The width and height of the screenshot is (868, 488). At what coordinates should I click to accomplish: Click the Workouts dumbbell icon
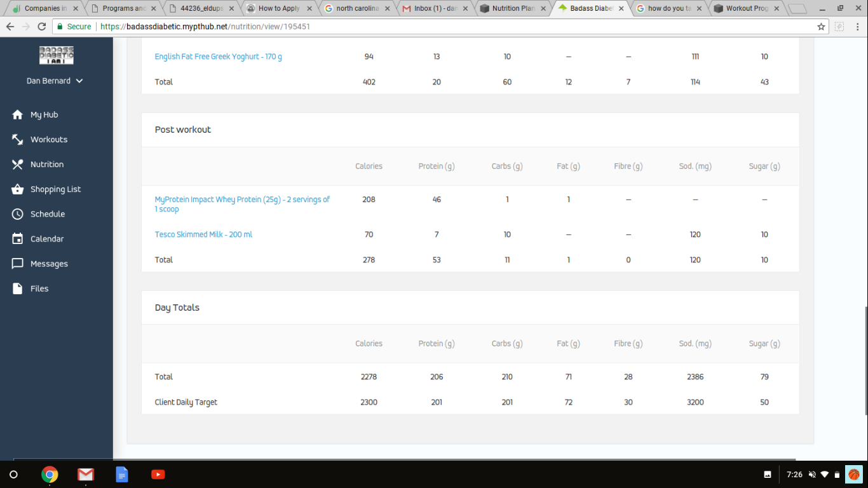(18, 139)
